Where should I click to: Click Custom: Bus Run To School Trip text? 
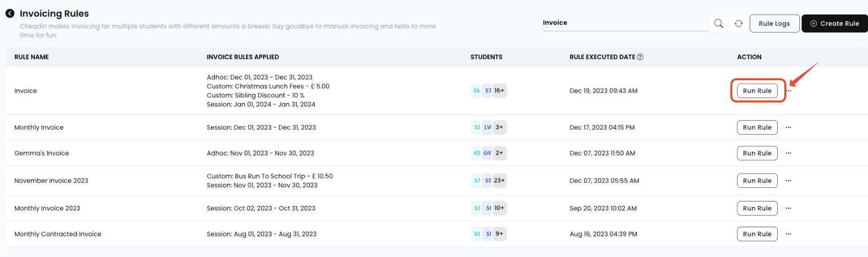(270, 176)
